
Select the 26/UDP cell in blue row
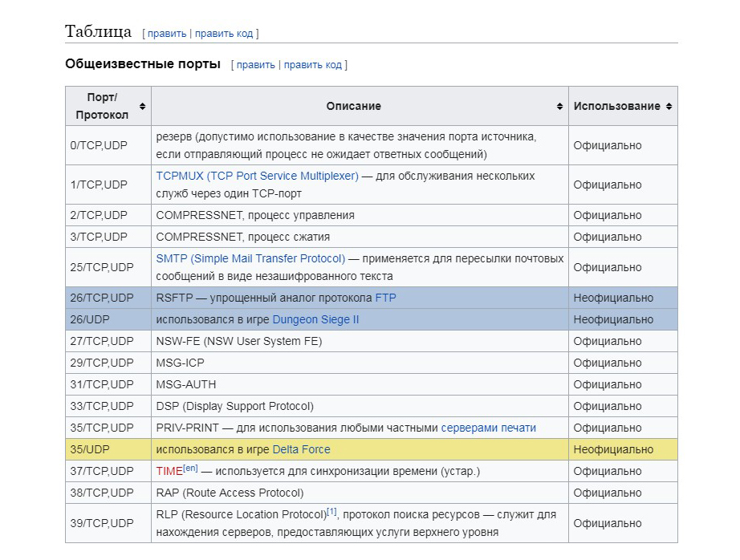pyautogui.click(x=91, y=319)
